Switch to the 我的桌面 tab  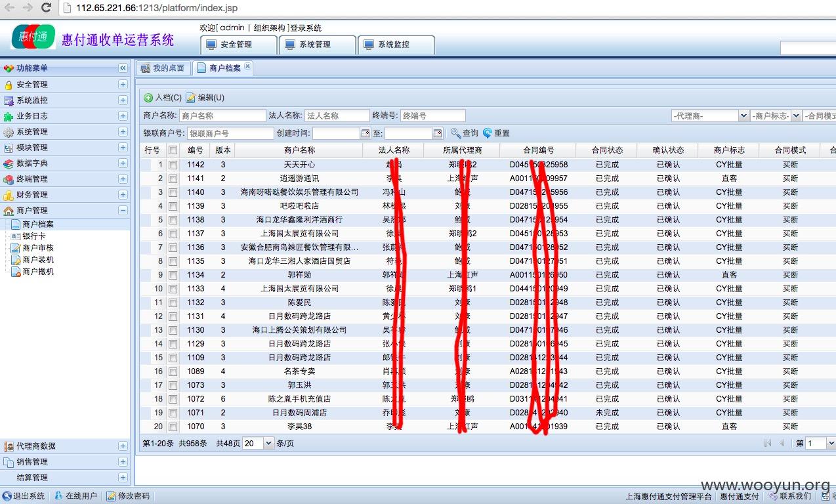[163, 68]
